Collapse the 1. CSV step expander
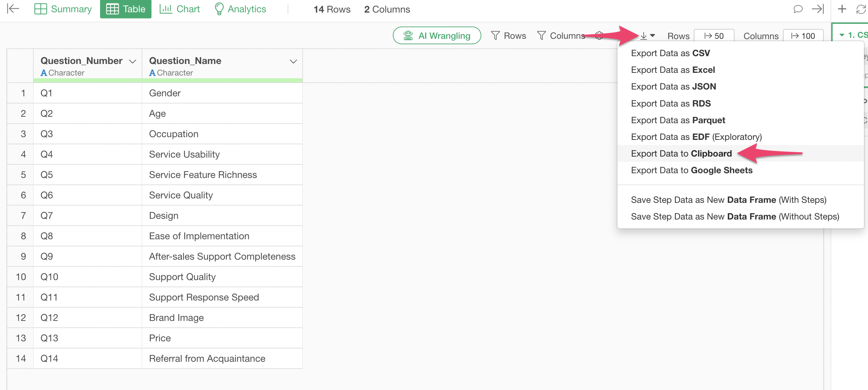Screen dimensions: 868x390 [x=842, y=35]
